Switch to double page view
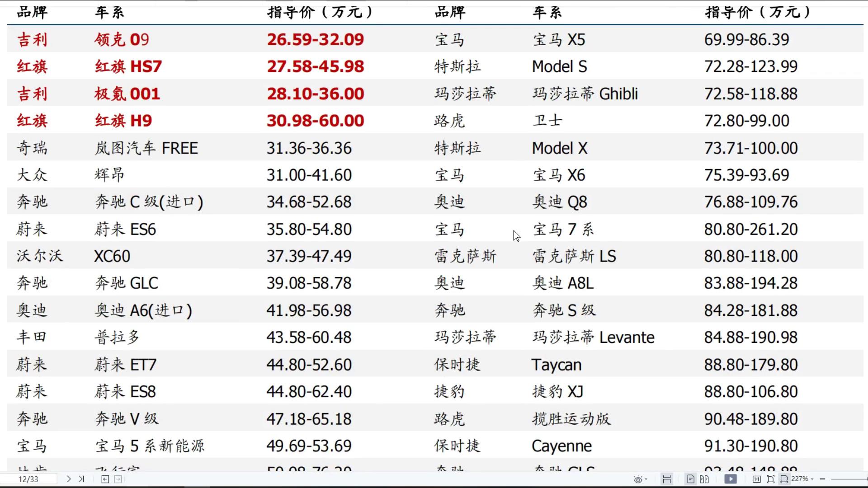This screenshot has height=488, width=868. pos(704,479)
